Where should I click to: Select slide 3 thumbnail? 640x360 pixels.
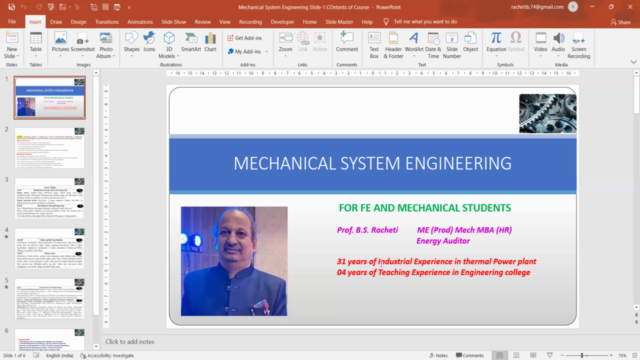coord(50,198)
